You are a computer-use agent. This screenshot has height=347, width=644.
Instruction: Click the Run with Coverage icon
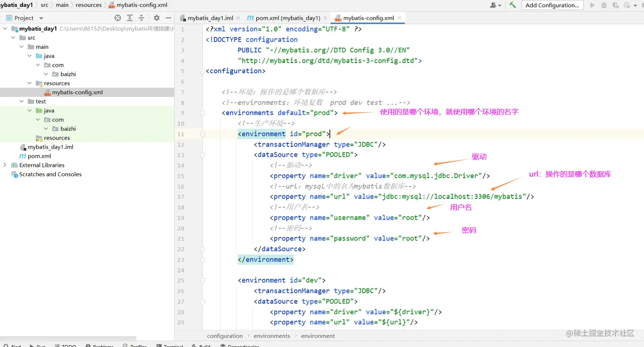pyautogui.click(x=615, y=5)
